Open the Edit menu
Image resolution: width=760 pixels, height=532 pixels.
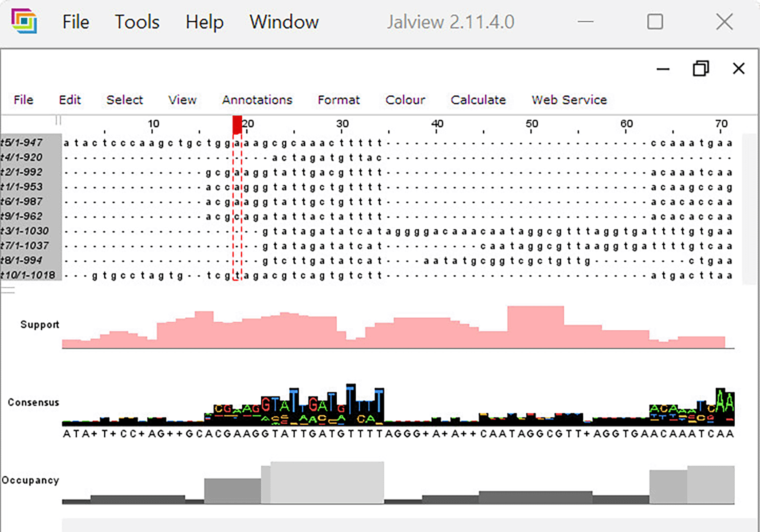tap(70, 100)
